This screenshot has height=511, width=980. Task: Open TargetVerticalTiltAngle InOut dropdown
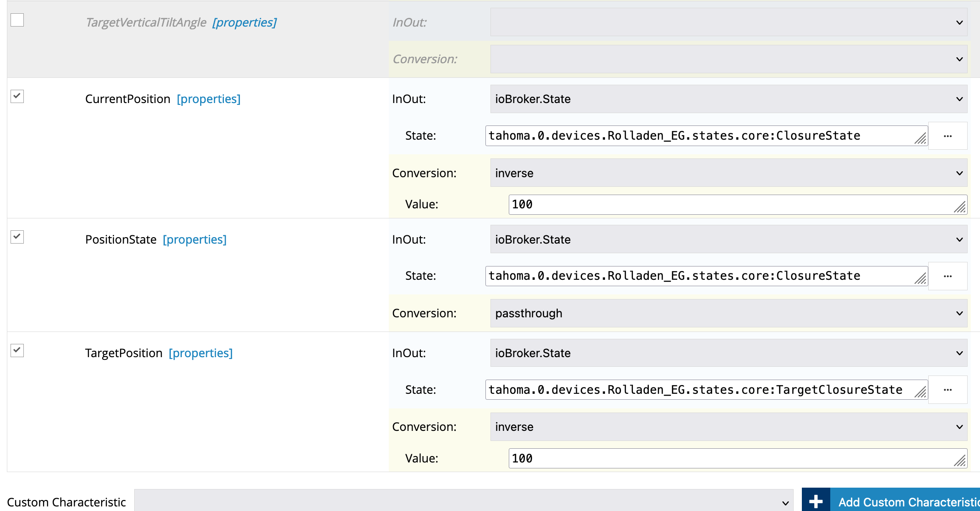click(728, 22)
